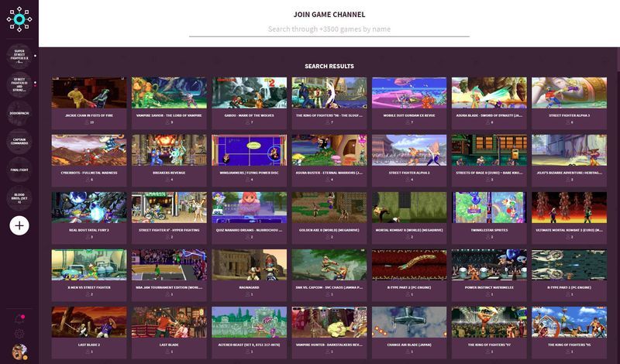620x364 pixels.
Task: Select Twinkle Star Sprites thumbnail
Action: 489,208
